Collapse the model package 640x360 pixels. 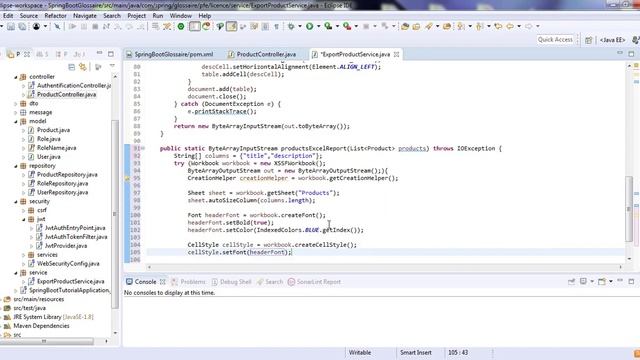pos(16,121)
